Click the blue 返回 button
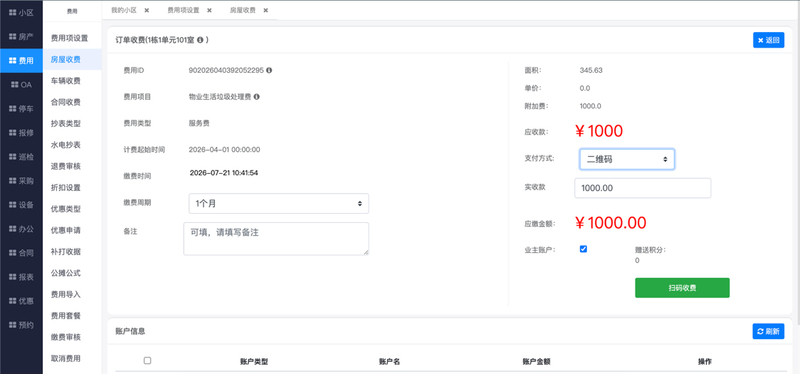This screenshot has height=374, width=800. (768, 40)
